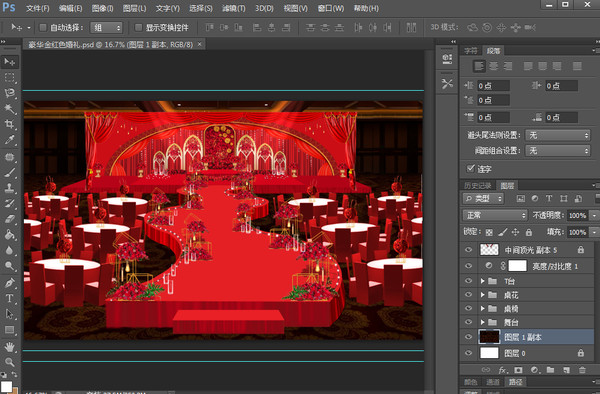The width and height of the screenshot is (600, 394).
Task: Open the 避头尾法则设置 dropdown
Action: point(558,135)
